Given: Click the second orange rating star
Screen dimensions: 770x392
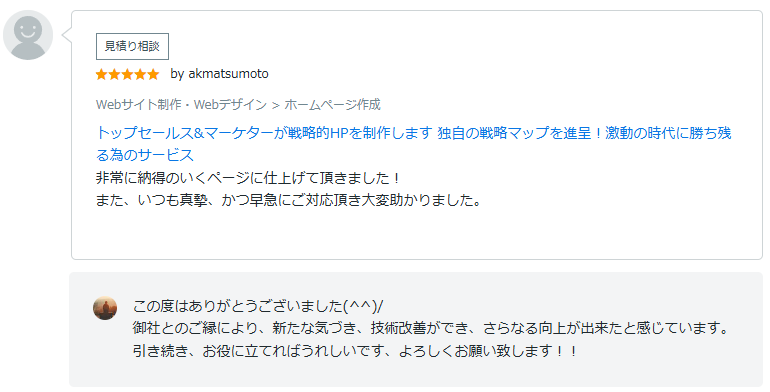Looking at the screenshot, I should 114,74.
